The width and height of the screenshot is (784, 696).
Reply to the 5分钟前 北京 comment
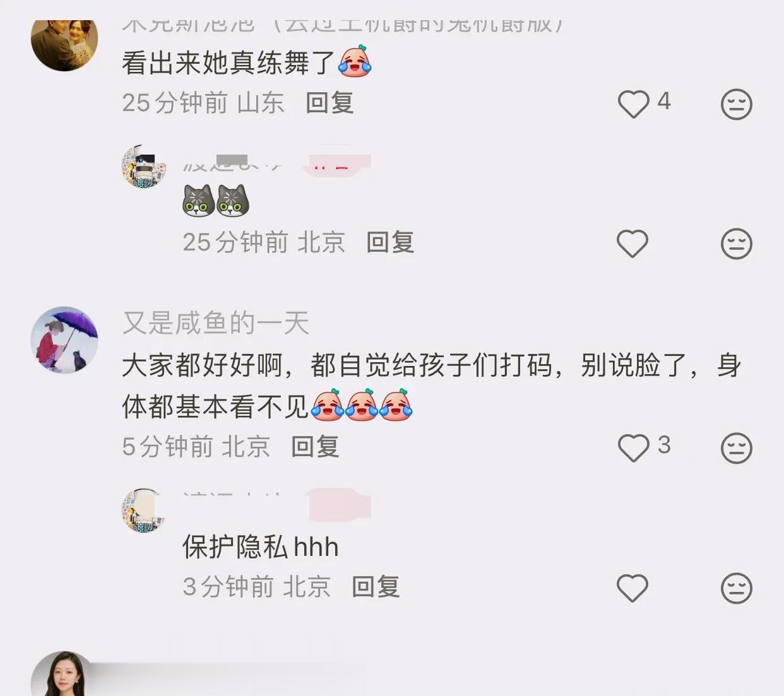click(315, 447)
